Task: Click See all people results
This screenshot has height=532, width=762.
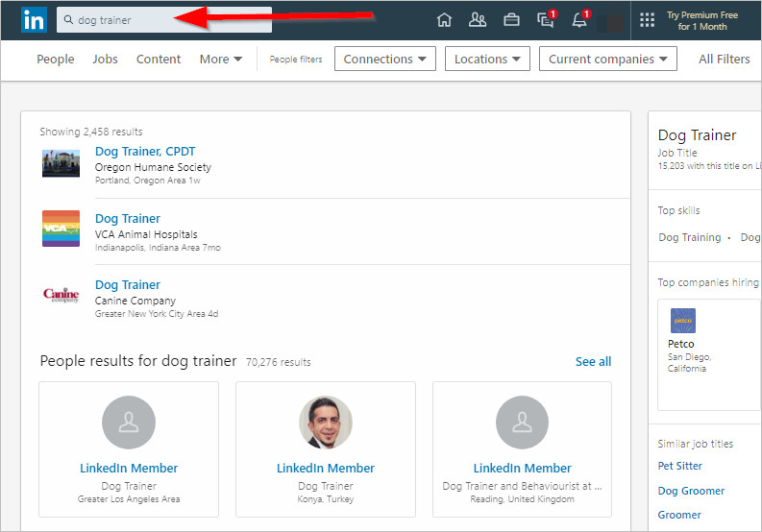Action: click(593, 361)
